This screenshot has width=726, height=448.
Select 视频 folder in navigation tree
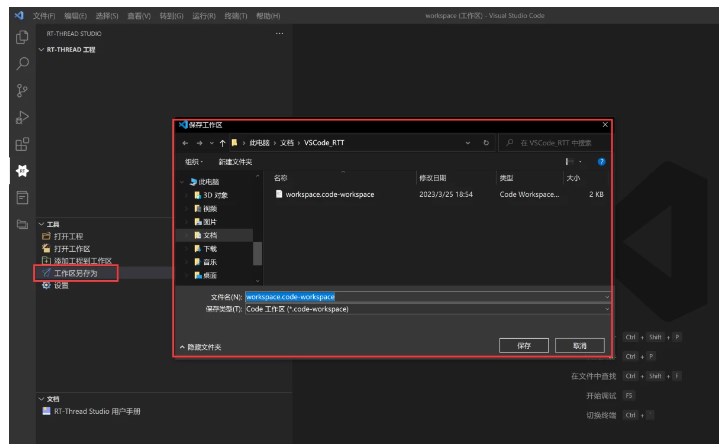coord(210,209)
